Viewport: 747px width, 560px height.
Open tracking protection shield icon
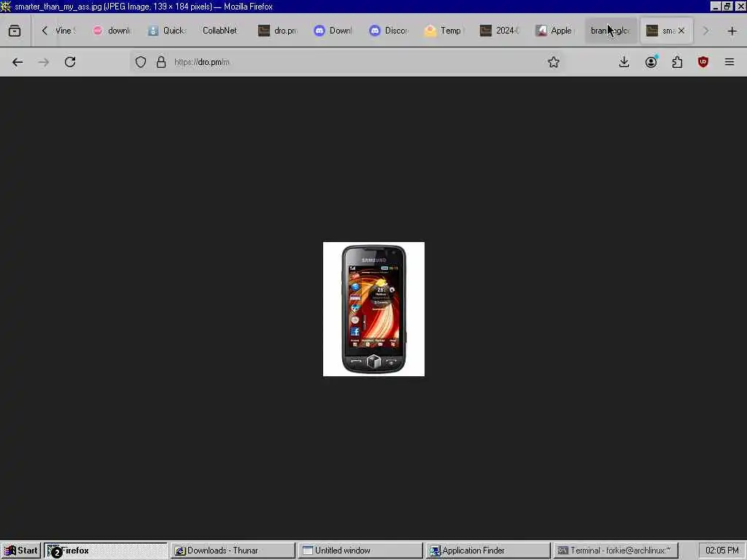(x=141, y=63)
